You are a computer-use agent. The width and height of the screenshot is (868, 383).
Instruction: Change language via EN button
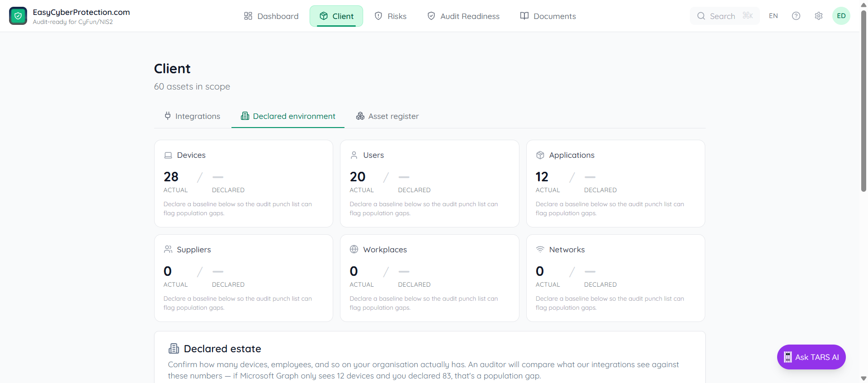tap(774, 16)
